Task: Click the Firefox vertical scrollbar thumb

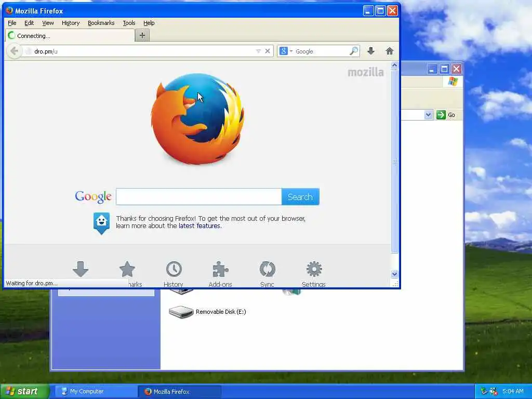Action: click(394, 161)
